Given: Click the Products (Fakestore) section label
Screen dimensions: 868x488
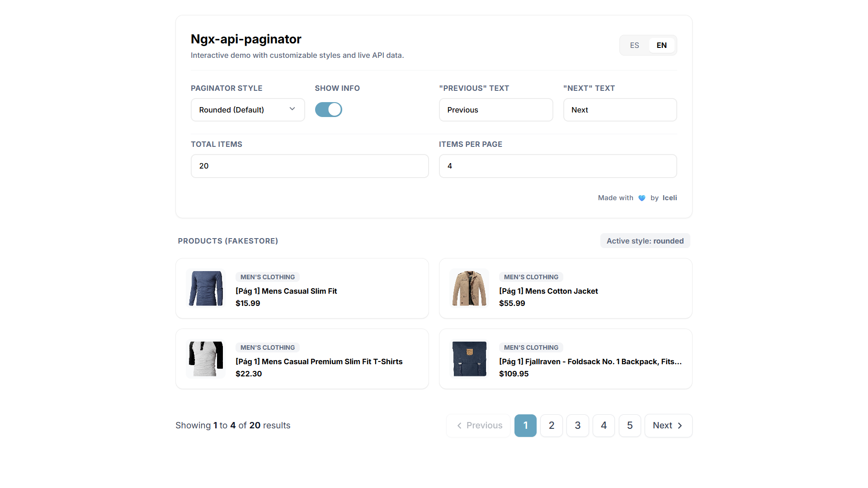Looking at the screenshot, I should 228,241.
